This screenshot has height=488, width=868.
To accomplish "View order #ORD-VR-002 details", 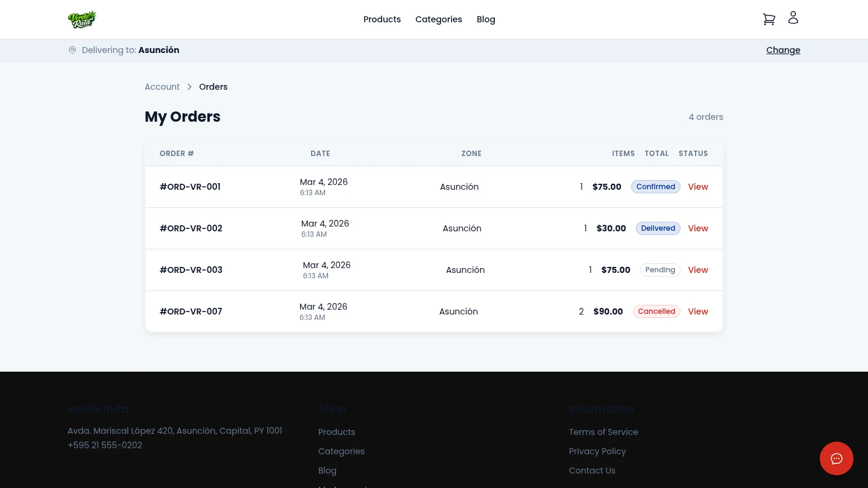I will [697, 228].
